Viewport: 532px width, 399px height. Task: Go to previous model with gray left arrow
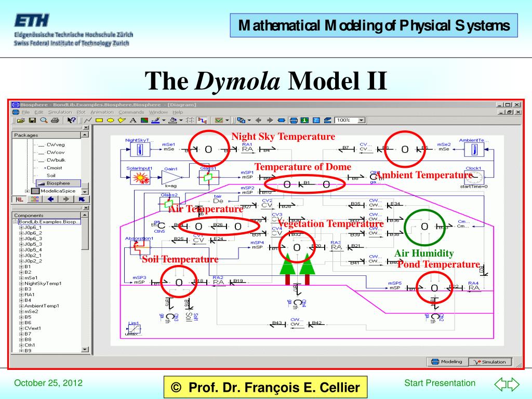[259, 120]
